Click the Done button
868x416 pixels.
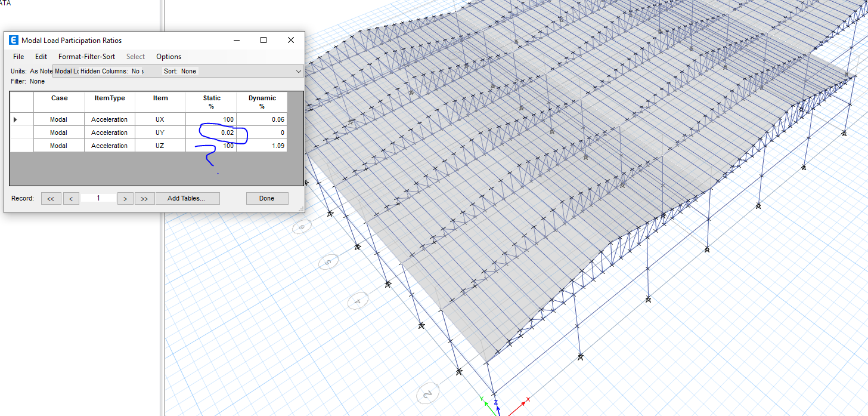(x=267, y=199)
